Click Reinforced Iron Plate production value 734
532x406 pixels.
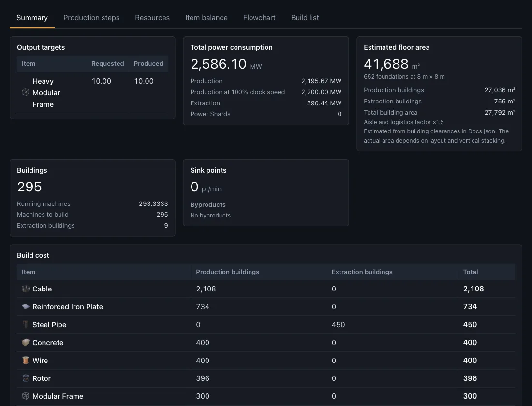point(203,307)
